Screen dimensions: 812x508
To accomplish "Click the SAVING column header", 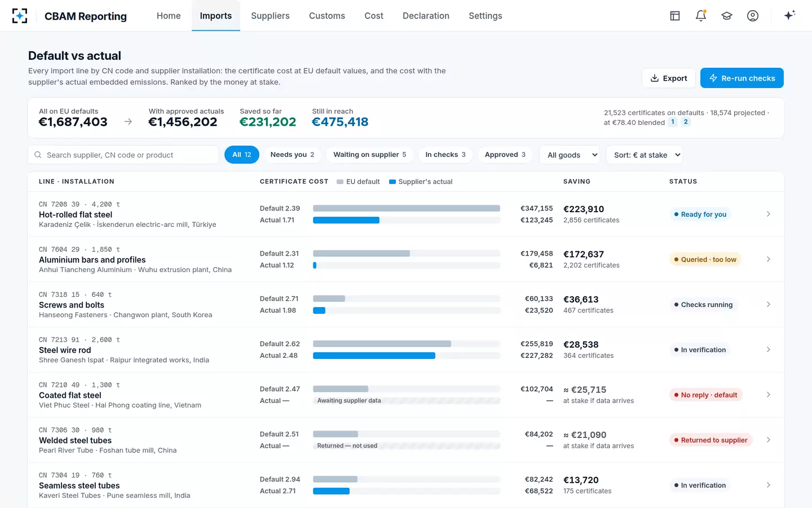I will pos(577,182).
